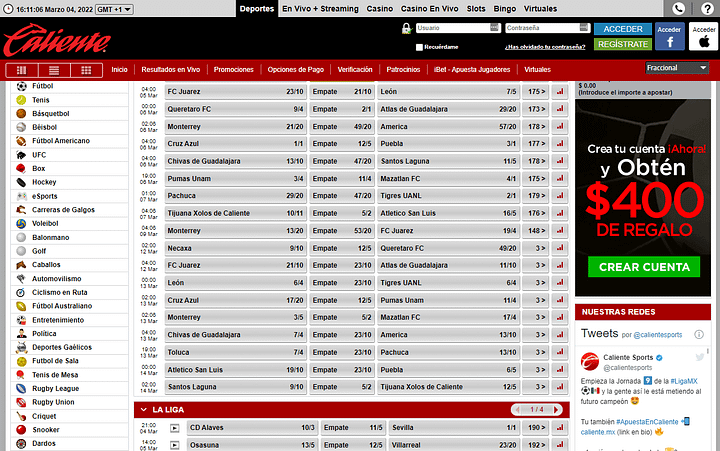
Task: Open the help question mark icon
Action: click(x=707, y=8)
